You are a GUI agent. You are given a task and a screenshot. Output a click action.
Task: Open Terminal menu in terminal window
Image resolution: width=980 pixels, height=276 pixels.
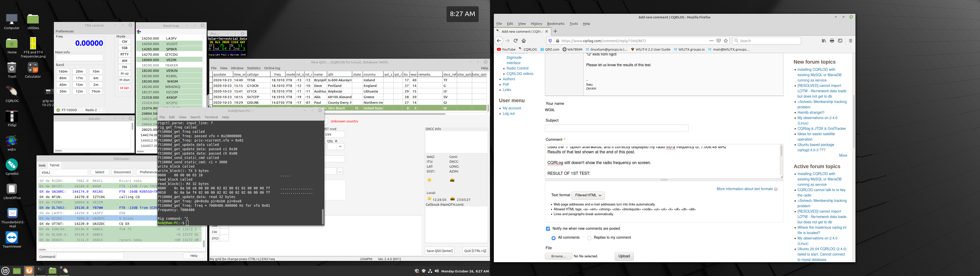click(x=211, y=117)
